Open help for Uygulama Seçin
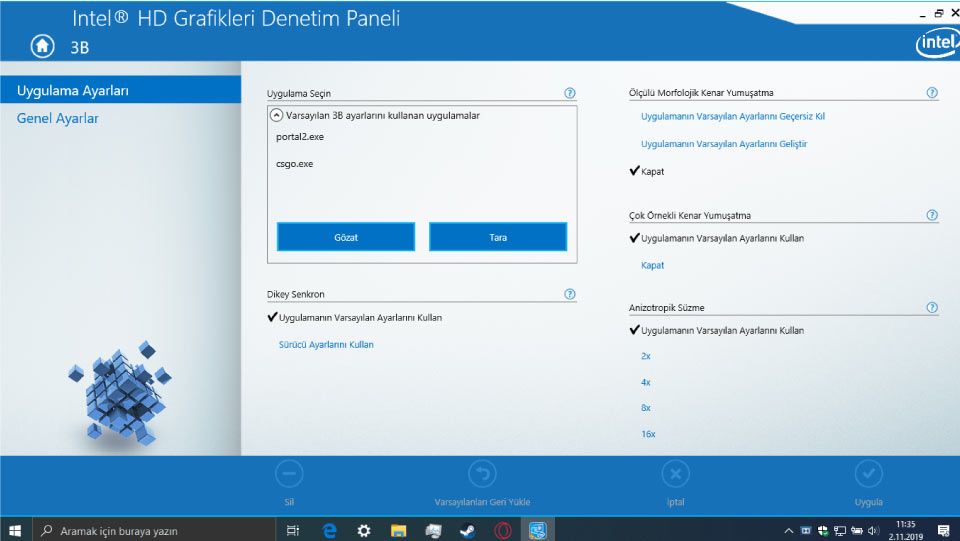This screenshot has width=960, height=541. click(x=569, y=93)
